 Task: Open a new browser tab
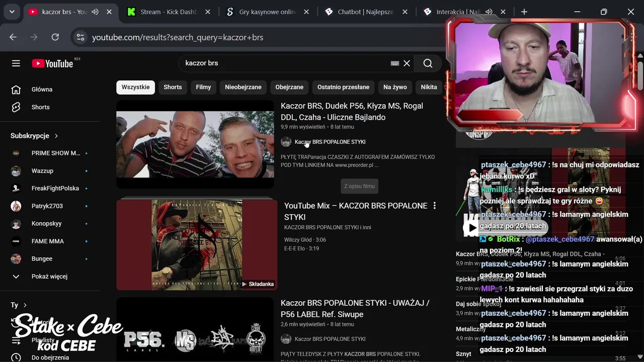point(524,12)
